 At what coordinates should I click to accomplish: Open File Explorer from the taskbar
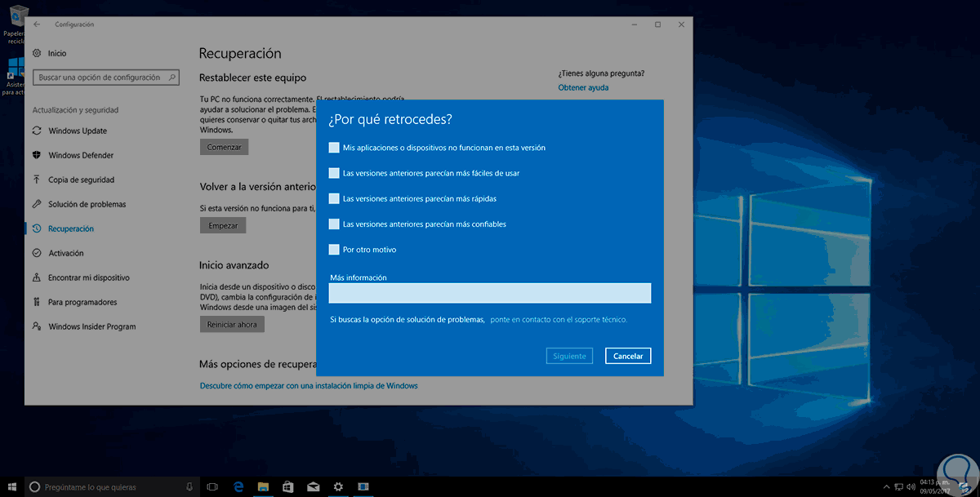coord(264,486)
